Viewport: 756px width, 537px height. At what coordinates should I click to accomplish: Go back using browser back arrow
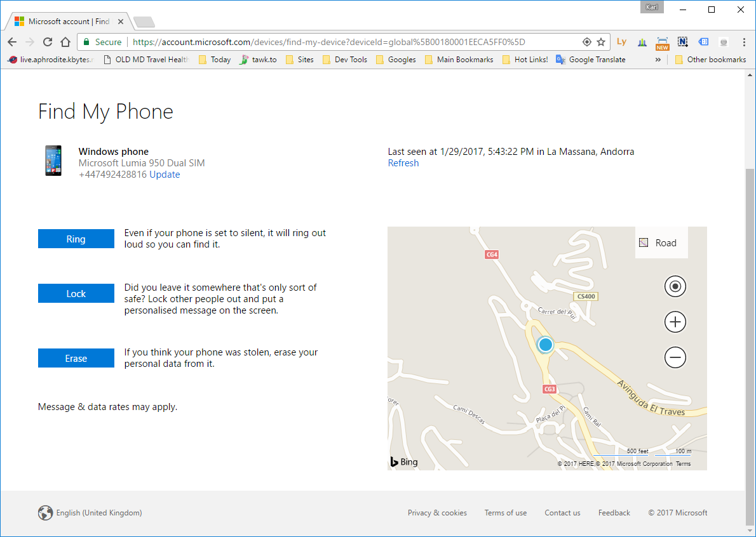click(12, 42)
